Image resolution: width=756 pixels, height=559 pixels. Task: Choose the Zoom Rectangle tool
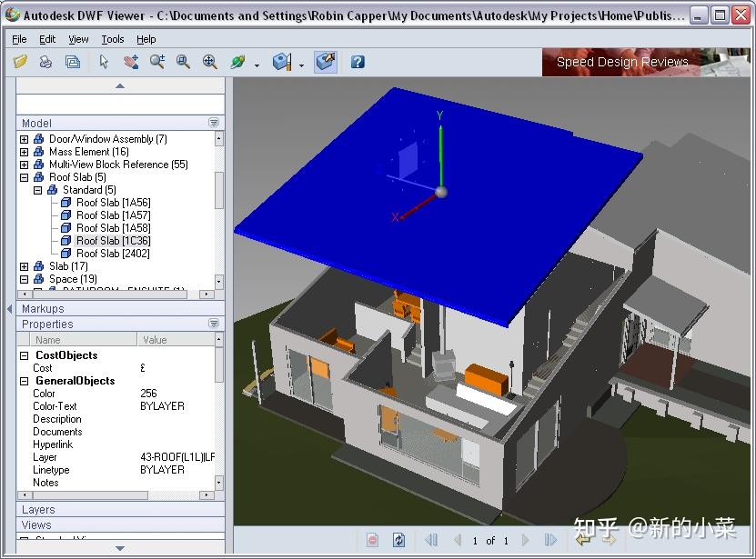[x=181, y=63]
